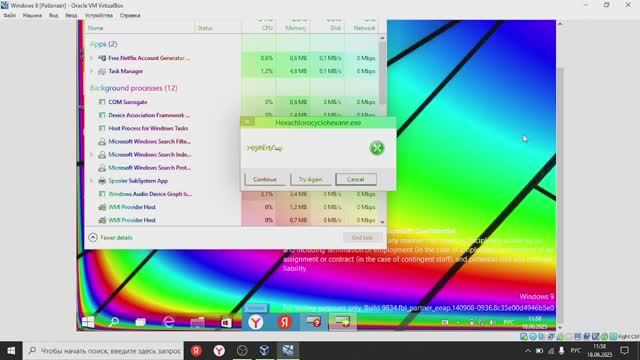Select the Background processes (12) header
640x360 pixels.
click(x=133, y=88)
